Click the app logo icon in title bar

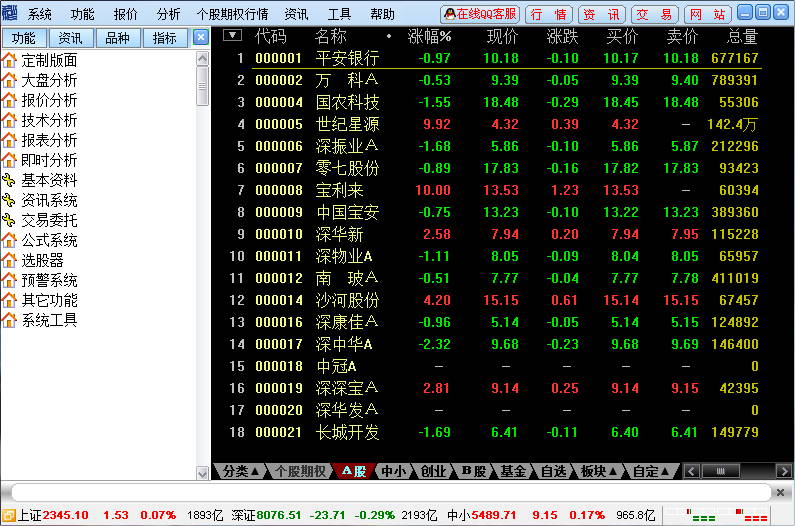coord(9,13)
